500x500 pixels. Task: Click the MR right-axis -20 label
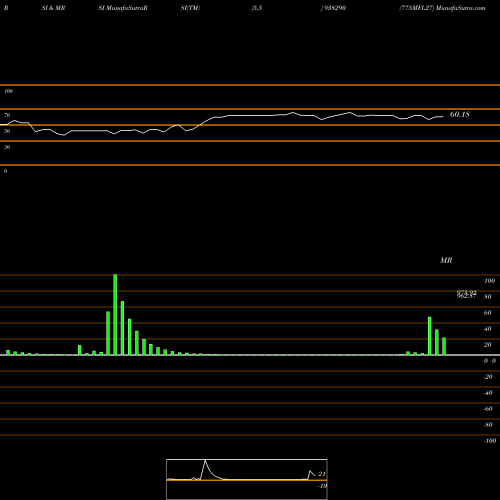click(488, 377)
